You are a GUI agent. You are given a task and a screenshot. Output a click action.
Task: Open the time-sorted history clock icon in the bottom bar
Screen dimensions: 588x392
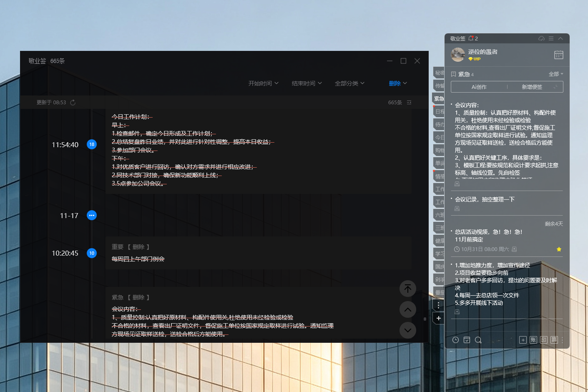[456, 340]
